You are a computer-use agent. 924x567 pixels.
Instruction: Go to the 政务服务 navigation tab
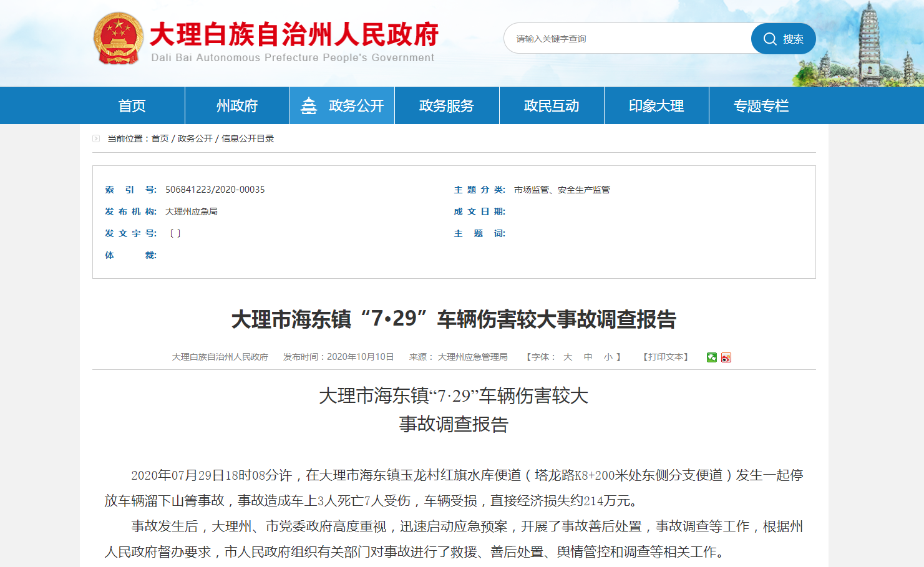click(x=447, y=106)
